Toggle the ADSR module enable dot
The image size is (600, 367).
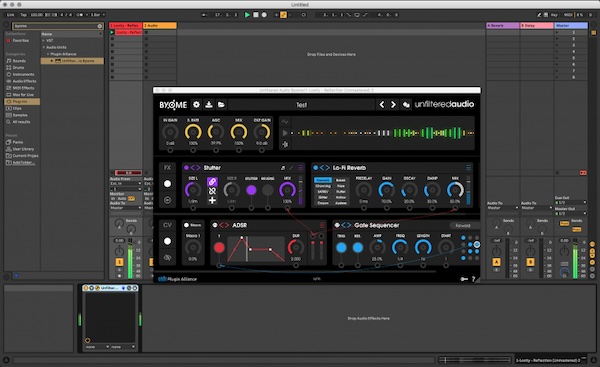[x=215, y=225]
